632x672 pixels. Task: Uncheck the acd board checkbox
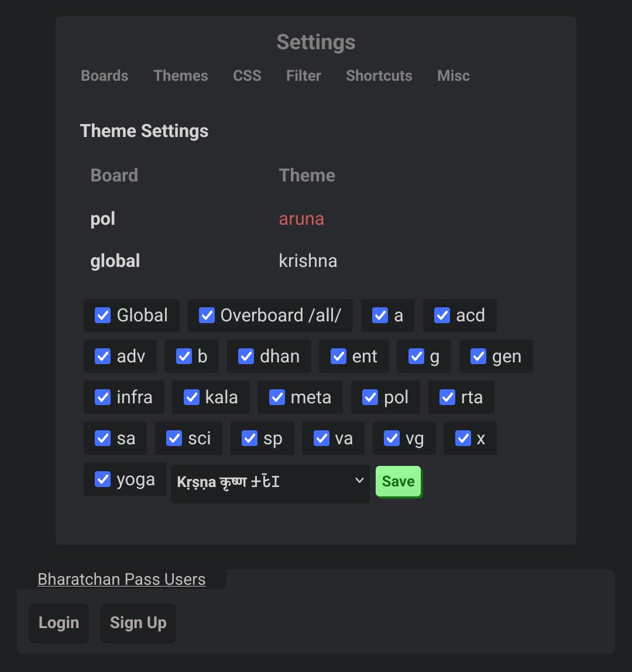(442, 316)
